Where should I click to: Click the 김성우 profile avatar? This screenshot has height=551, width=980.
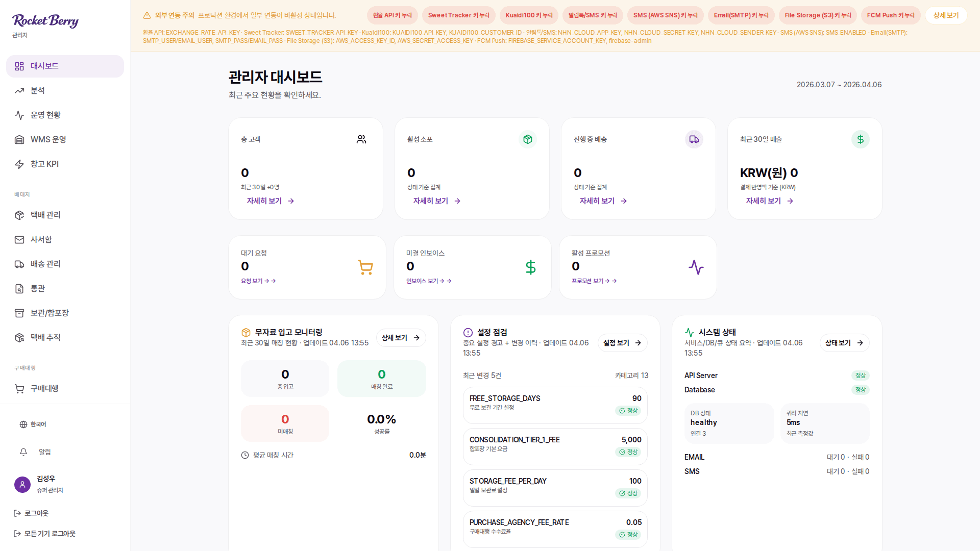(22, 484)
